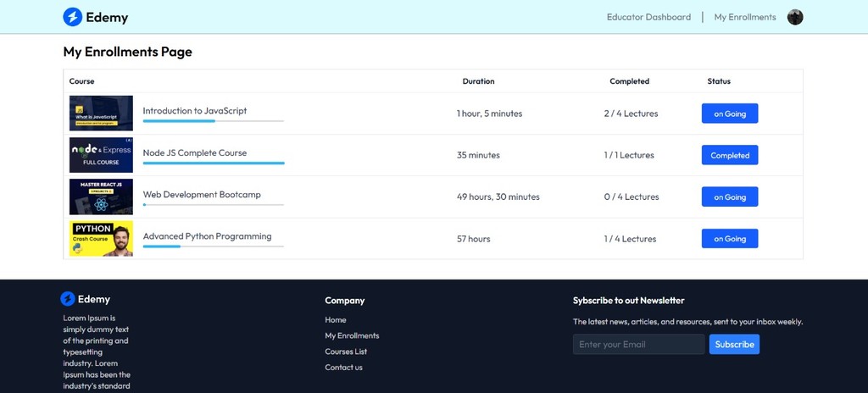Image resolution: width=868 pixels, height=393 pixels.
Task: Click the Edemy logo in footer
Action: (68, 299)
